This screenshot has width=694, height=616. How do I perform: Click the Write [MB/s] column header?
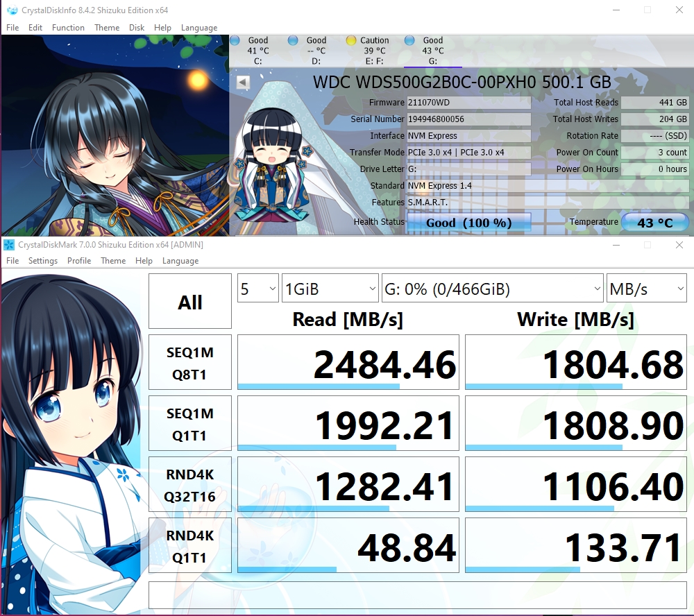[575, 320]
